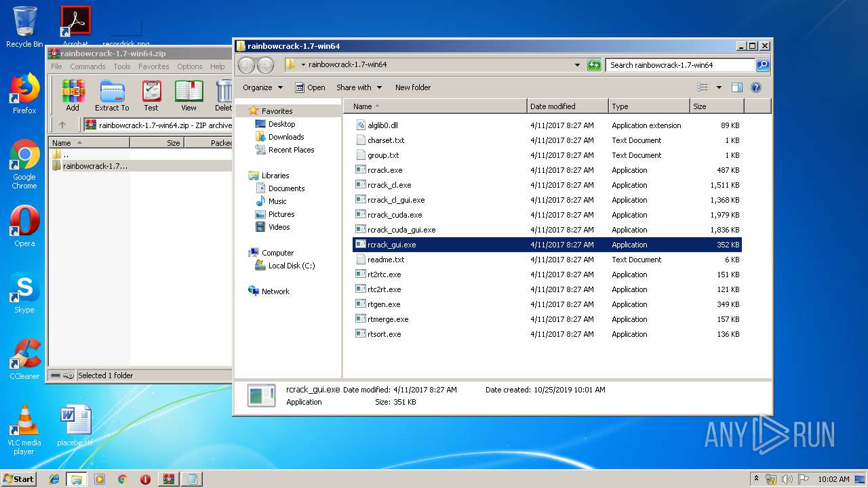Click the Explorer back navigation button
This screenshot has width=868, height=488.
[x=247, y=65]
